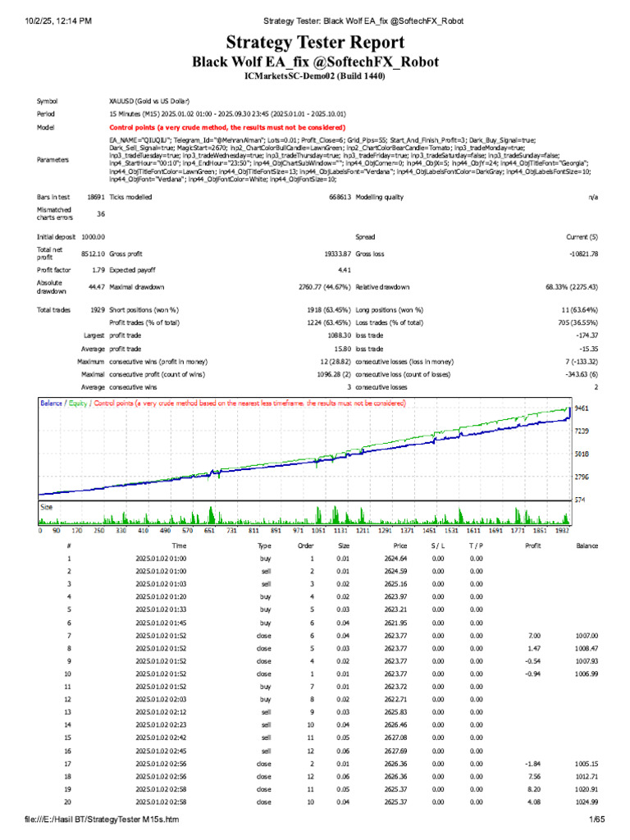
Task: Click the "1/65" page number
Action: (597, 819)
